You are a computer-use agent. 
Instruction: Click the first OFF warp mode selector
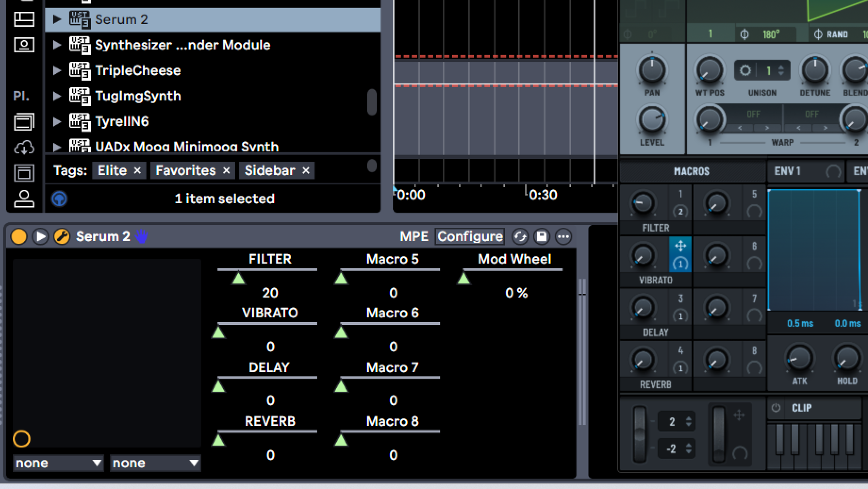tap(753, 114)
